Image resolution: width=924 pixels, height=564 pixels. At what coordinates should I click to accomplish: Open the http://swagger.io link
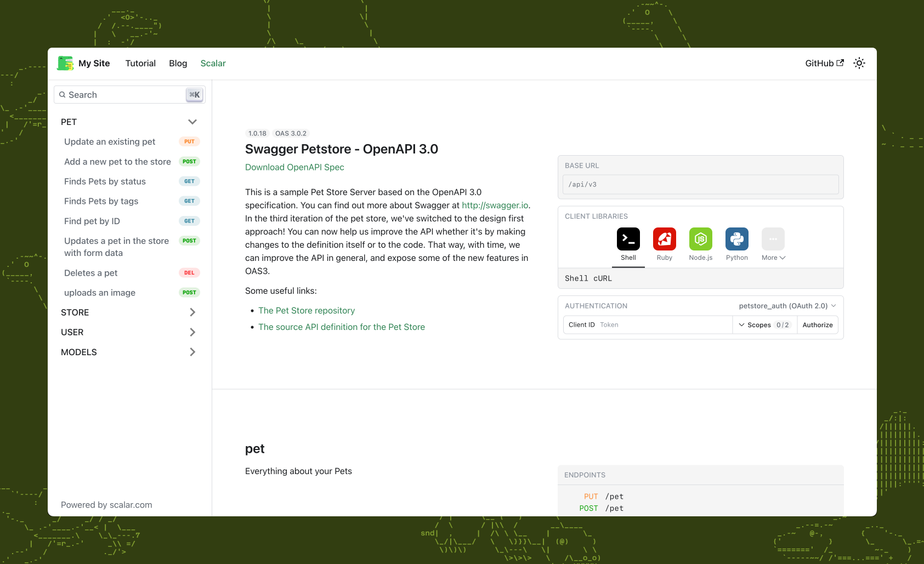495,205
